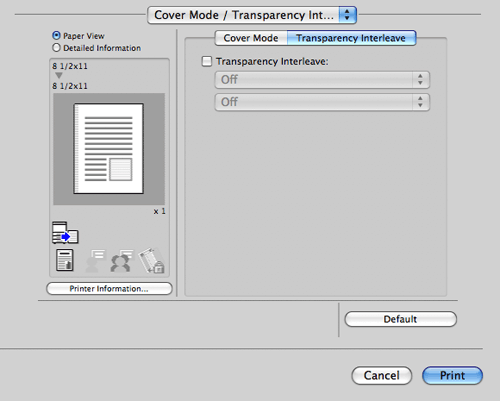Switch to the Transparency Interleave tab
This screenshot has height=401, width=500.
click(x=351, y=38)
